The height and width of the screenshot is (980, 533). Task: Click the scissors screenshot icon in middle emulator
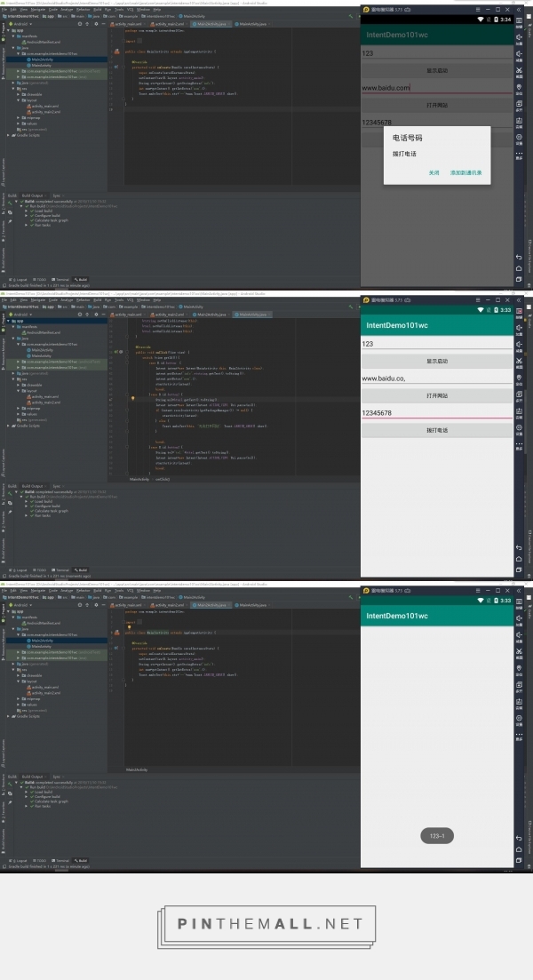[x=520, y=361]
